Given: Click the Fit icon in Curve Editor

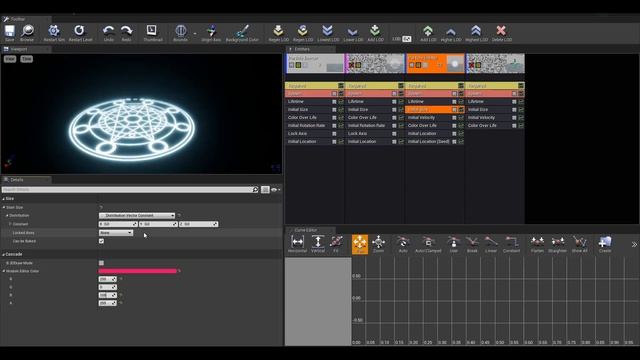Looking at the screenshot, I should (336, 244).
